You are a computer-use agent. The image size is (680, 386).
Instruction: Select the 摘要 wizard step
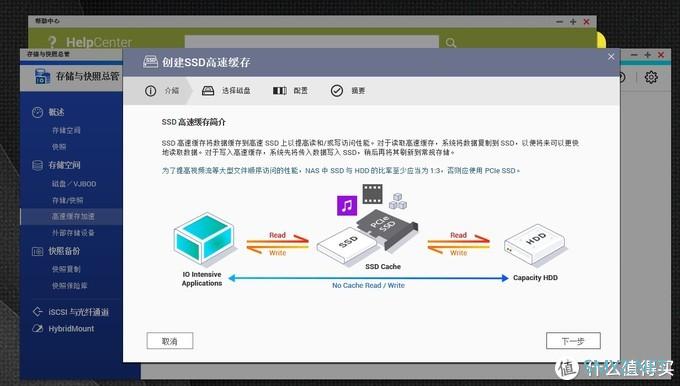coord(358,91)
